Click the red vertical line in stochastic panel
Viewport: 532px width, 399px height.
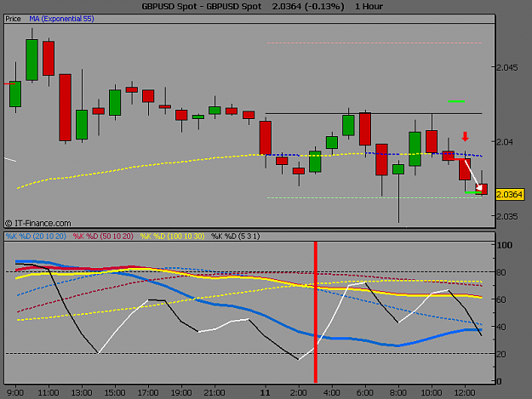316,312
